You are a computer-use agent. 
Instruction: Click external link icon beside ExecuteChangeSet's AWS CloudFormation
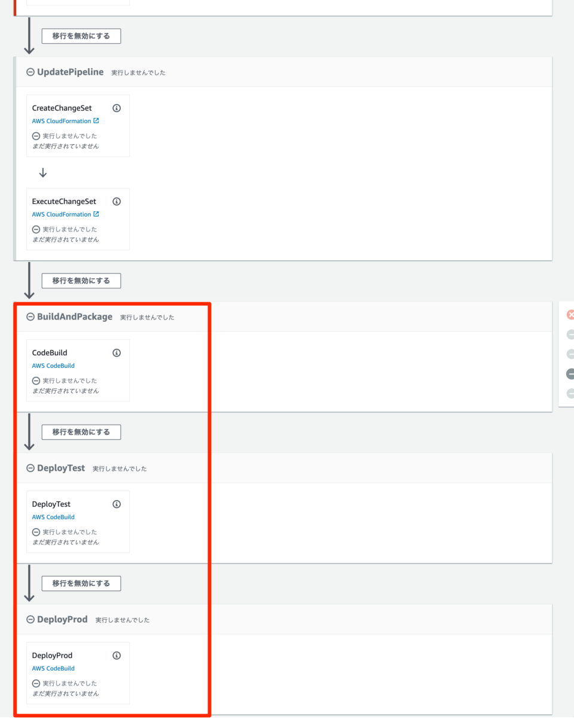coord(96,214)
